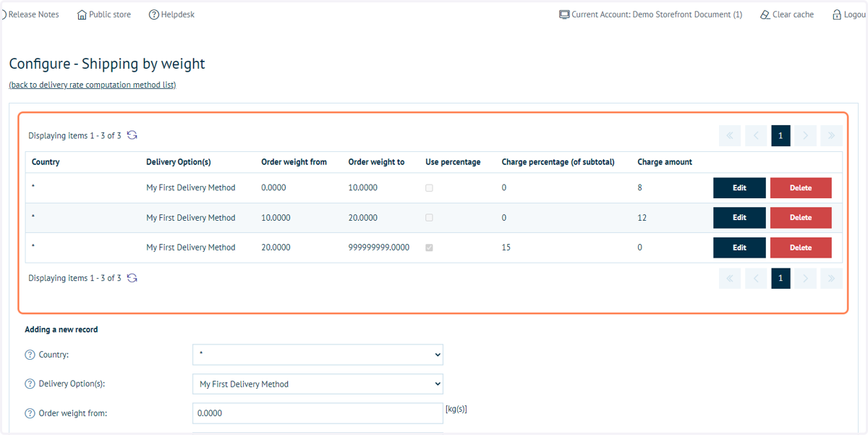Click Current Account Demo Storefront Document
The height and width of the screenshot is (435, 868).
(650, 14)
